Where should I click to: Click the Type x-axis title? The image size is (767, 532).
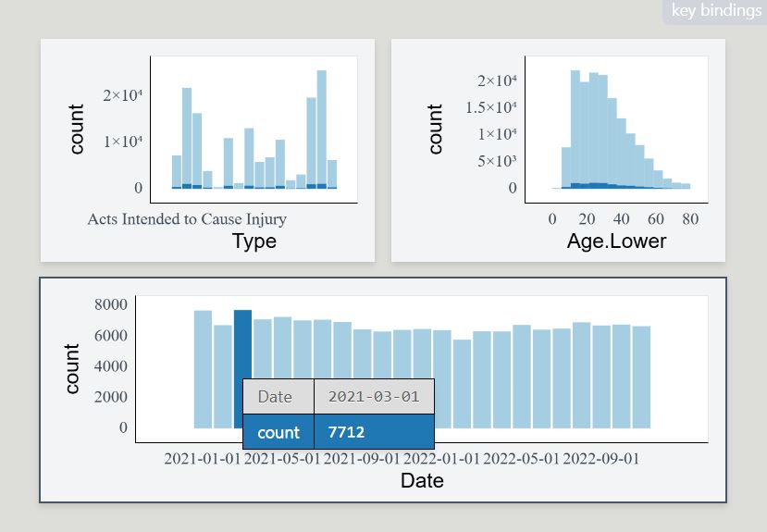coord(254,241)
